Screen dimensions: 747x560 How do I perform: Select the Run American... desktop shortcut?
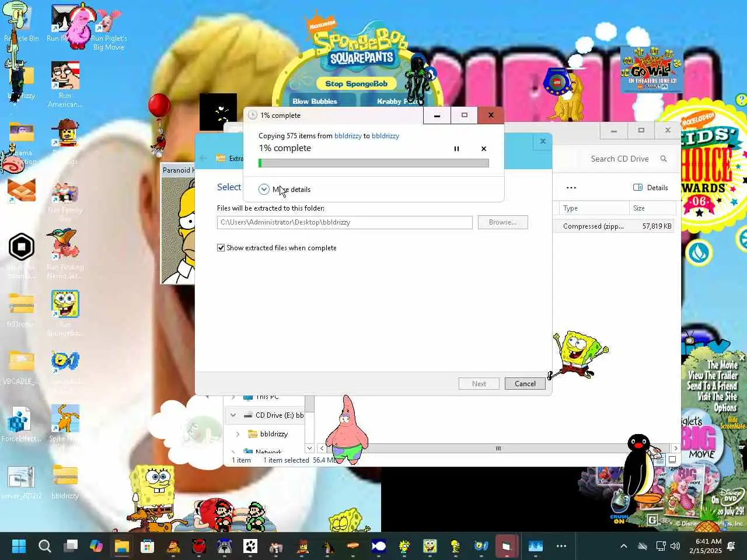(x=65, y=85)
